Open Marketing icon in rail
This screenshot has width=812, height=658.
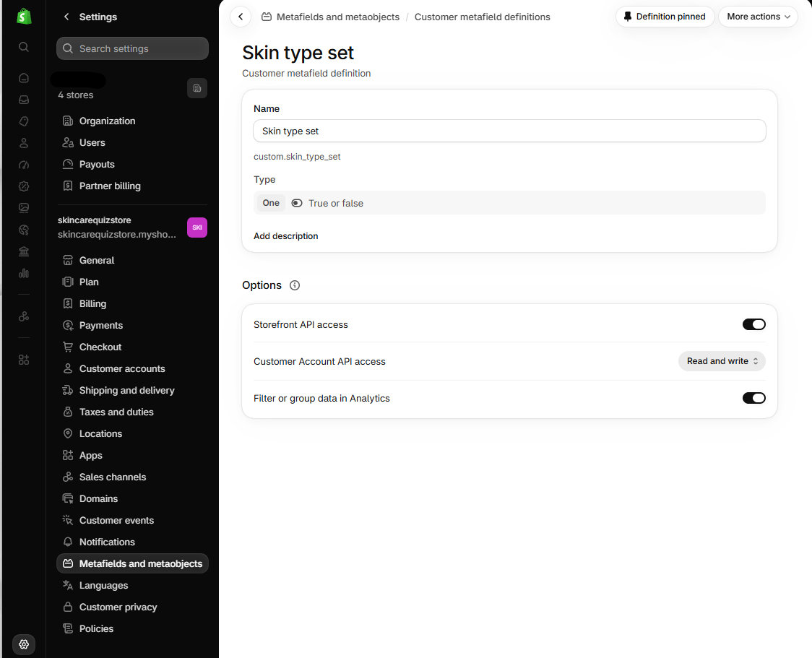(x=24, y=165)
